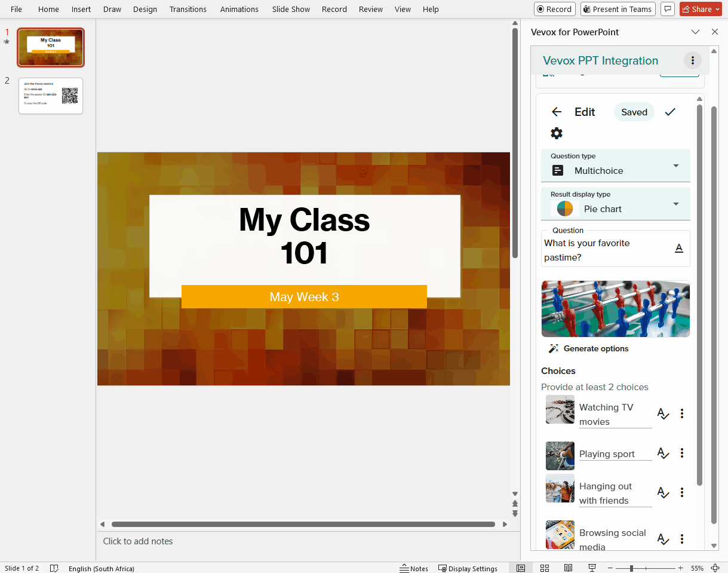Switch to Reading View in the status bar
This screenshot has height=573, width=728.
pos(569,568)
